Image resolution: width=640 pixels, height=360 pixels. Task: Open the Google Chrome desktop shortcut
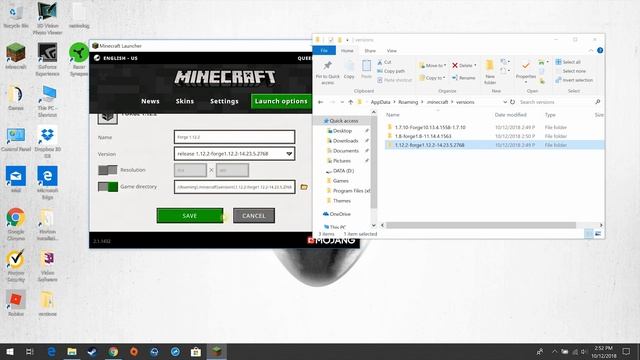(x=16, y=224)
